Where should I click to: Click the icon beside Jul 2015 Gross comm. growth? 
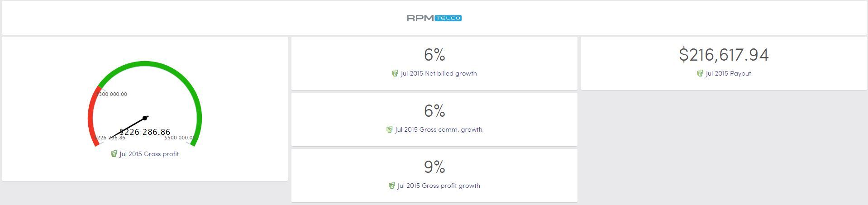(x=390, y=129)
